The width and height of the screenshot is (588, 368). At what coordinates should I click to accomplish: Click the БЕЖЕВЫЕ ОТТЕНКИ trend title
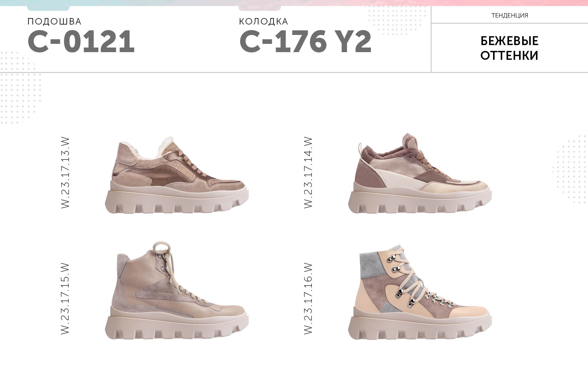click(509, 48)
